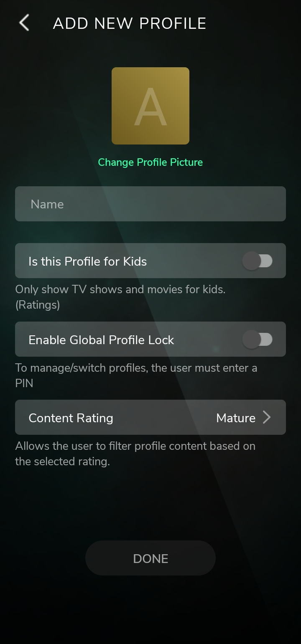Open the Content Rating row label
This screenshot has height=644, width=301.
pos(71,418)
